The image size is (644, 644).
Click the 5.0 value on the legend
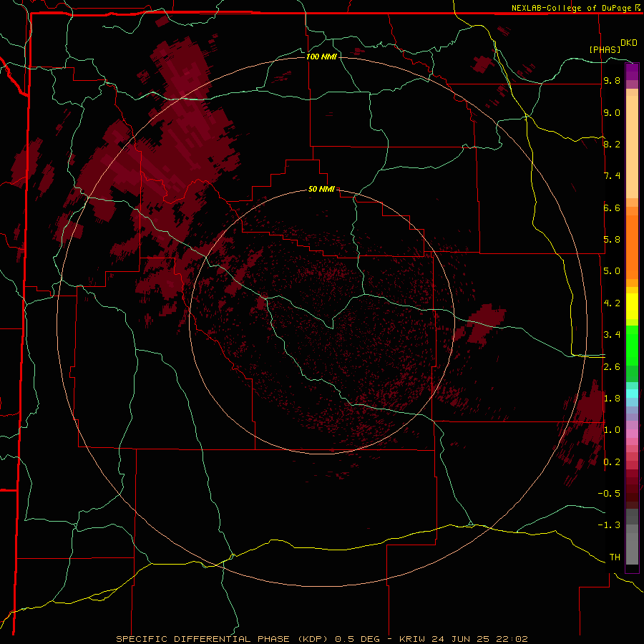pyautogui.click(x=612, y=271)
